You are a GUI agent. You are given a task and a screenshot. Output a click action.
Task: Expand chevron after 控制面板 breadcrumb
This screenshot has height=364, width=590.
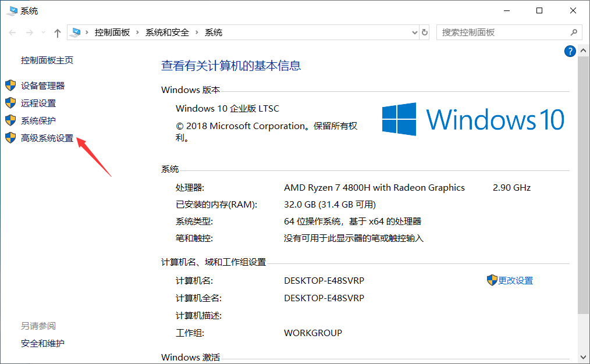coord(137,33)
